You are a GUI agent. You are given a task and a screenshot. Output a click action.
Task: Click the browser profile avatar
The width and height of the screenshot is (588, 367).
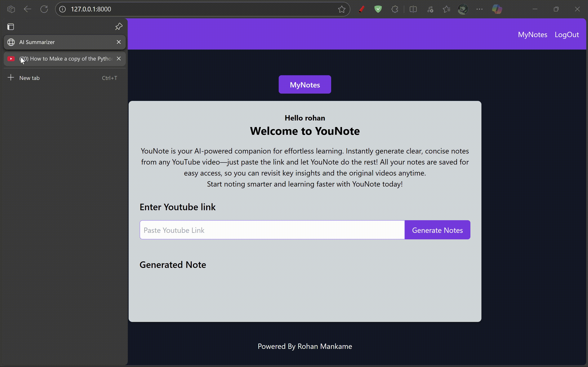point(463,9)
